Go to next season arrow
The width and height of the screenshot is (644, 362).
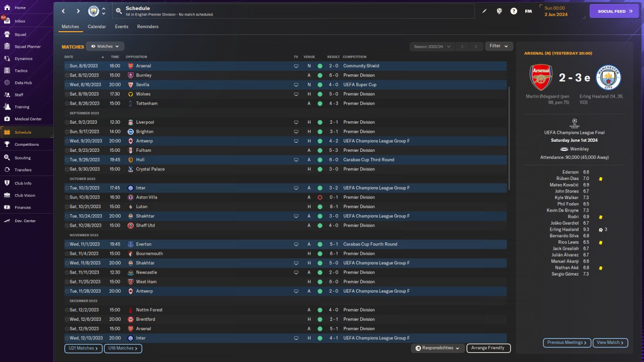coord(476,46)
